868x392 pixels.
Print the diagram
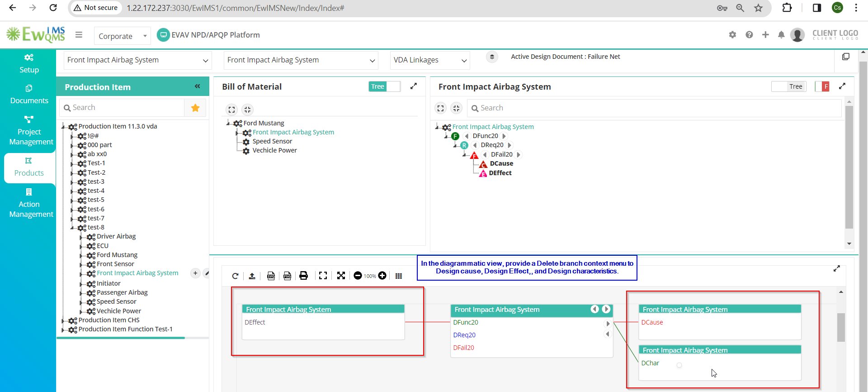pos(304,276)
